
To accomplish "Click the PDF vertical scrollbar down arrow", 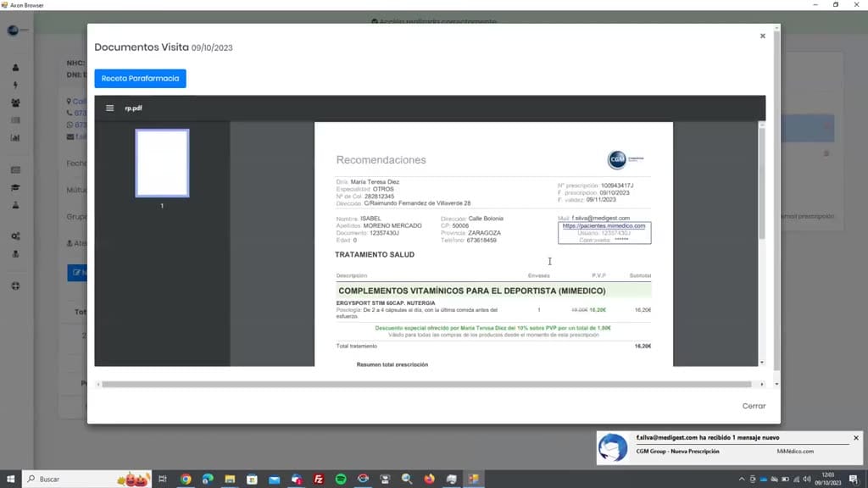I will point(762,363).
